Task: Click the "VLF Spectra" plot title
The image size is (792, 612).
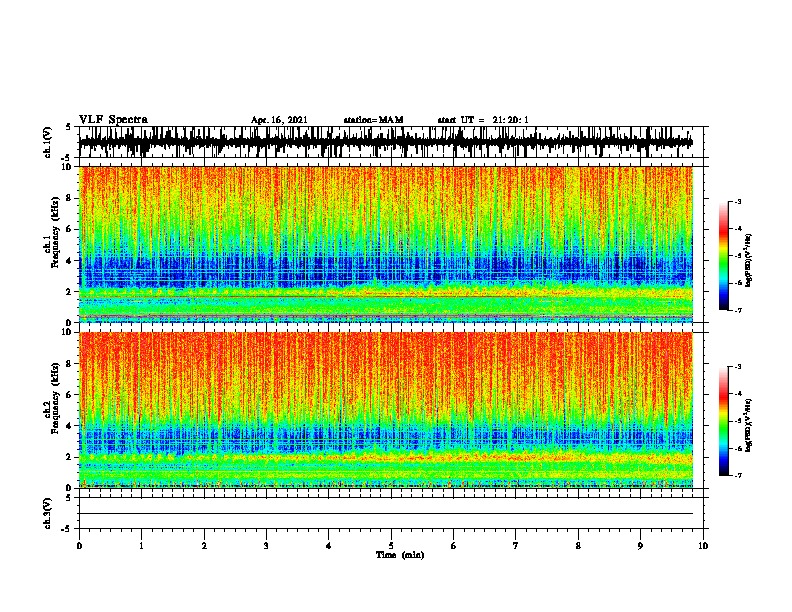Action: pos(113,120)
